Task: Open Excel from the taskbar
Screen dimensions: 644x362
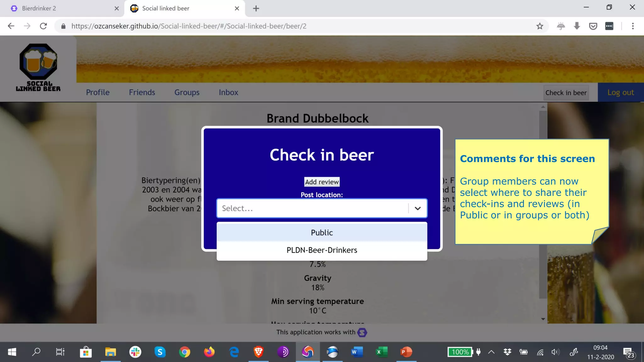Action: [381, 352]
